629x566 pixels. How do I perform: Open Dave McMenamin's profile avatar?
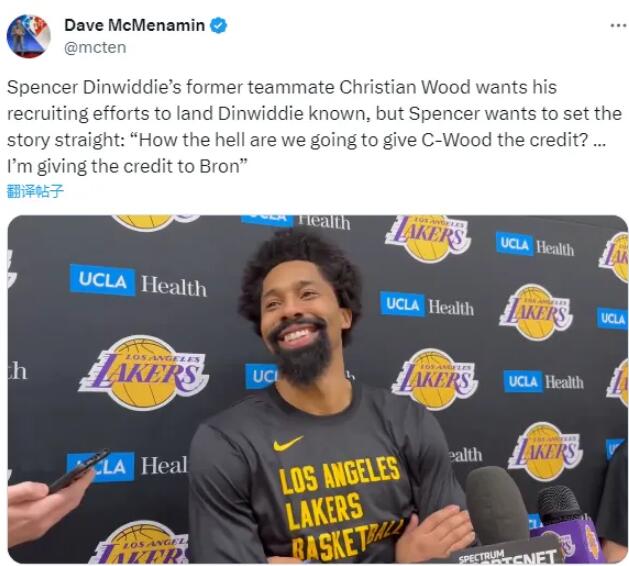click(x=28, y=37)
